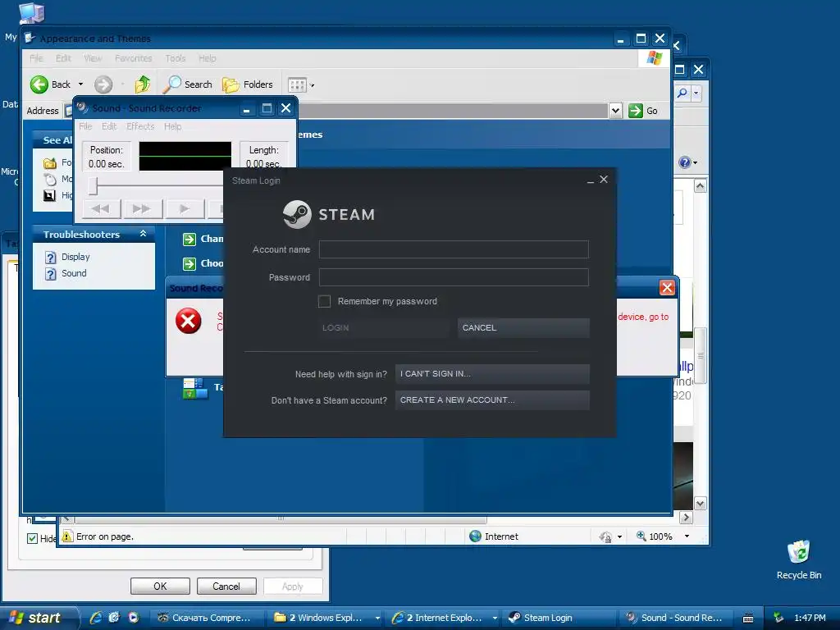Click the Go button beside address bar
This screenshot has width=840, height=630.
coord(643,111)
